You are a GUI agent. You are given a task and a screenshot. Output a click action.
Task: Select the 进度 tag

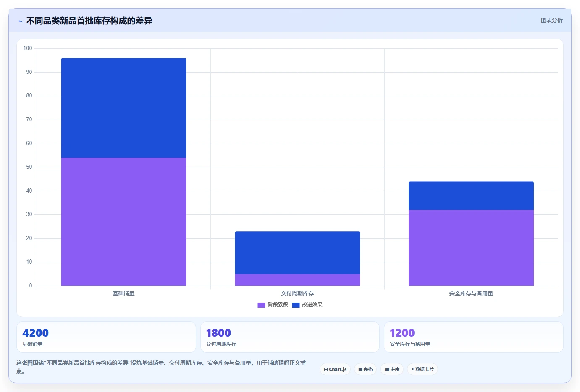pyautogui.click(x=392, y=369)
